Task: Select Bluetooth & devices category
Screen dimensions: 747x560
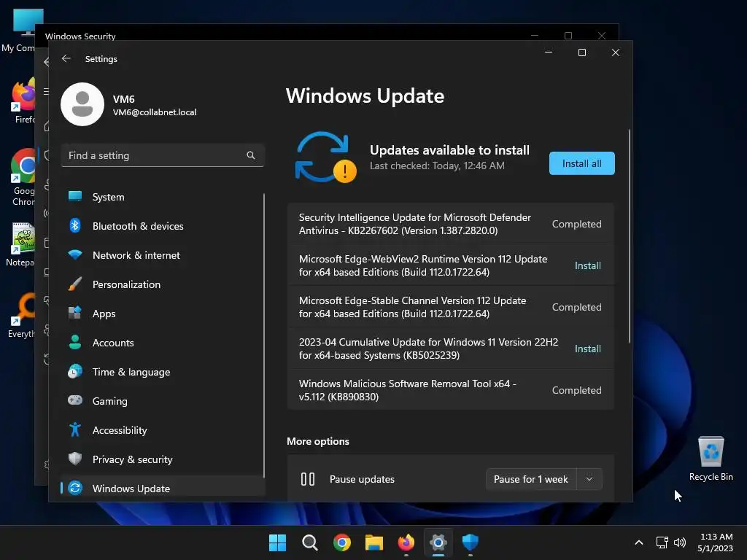Action: click(x=162, y=226)
